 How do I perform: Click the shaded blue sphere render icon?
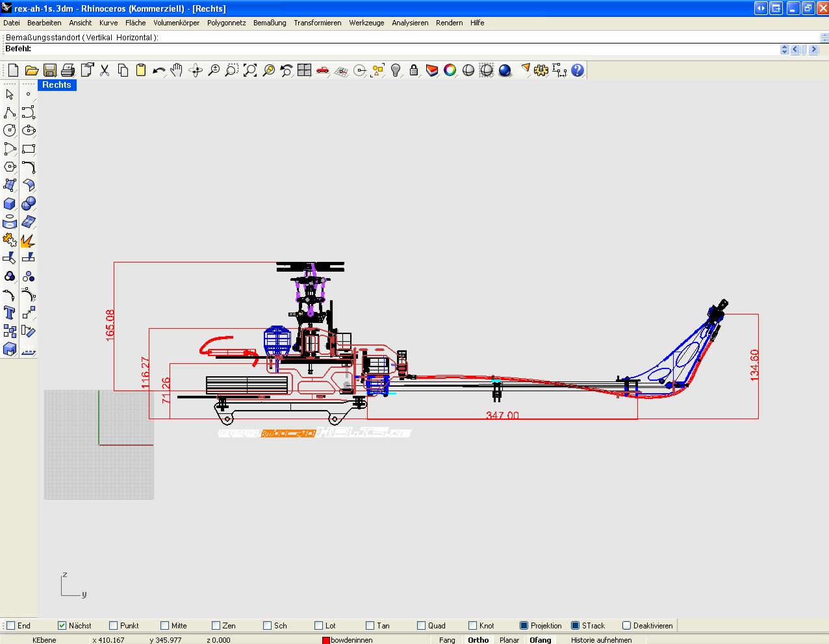[x=505, y=70]
